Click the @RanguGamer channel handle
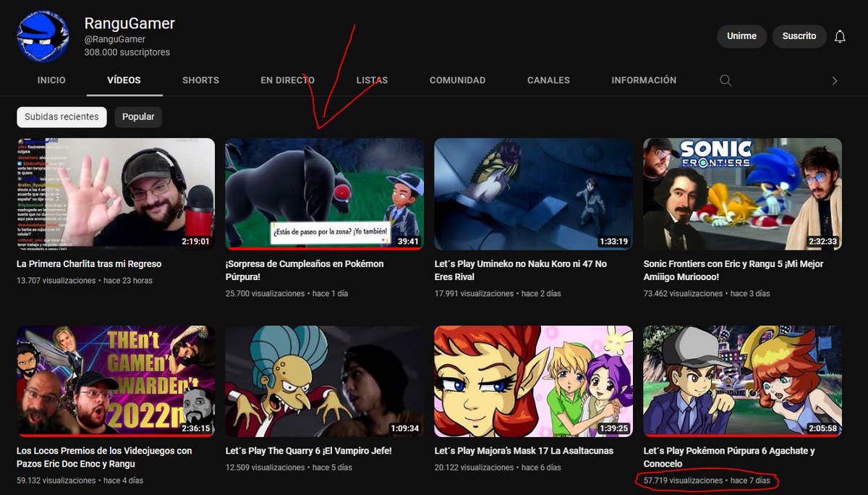The width and height of the screenshot is (868, 495). point(115,40)
